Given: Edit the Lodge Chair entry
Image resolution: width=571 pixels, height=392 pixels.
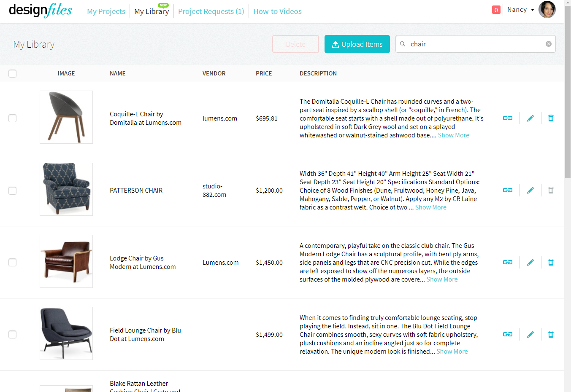Looking at the screenshot, I should [x=530, y=262].
